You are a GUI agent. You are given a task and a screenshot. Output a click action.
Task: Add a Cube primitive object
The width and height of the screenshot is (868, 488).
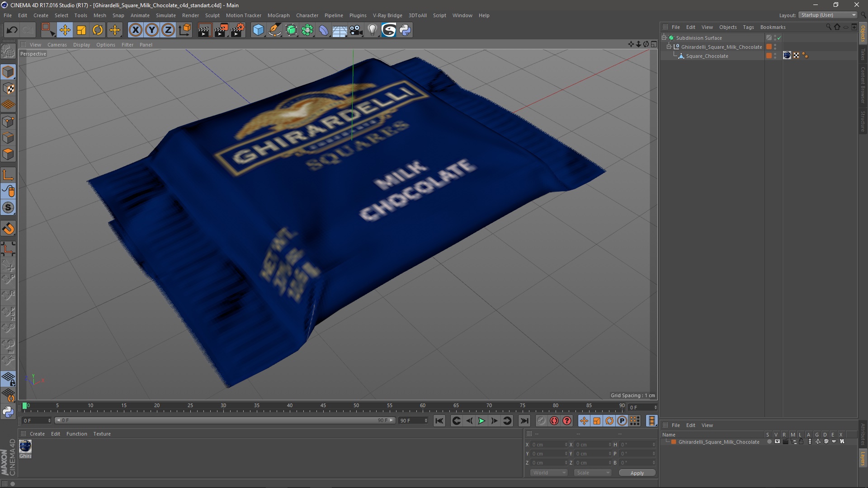coord(258,30)
